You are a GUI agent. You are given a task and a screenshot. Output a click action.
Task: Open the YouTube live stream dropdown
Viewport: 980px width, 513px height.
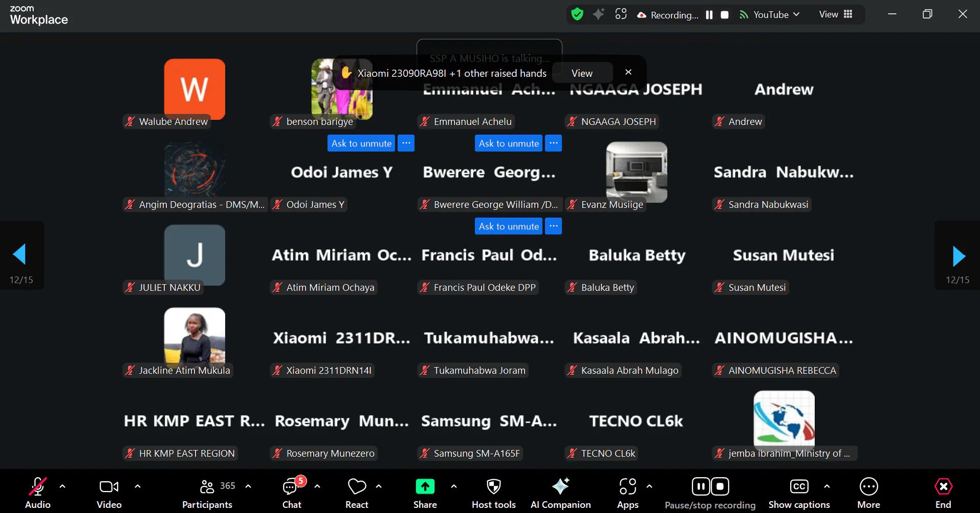tap(770, 15)
